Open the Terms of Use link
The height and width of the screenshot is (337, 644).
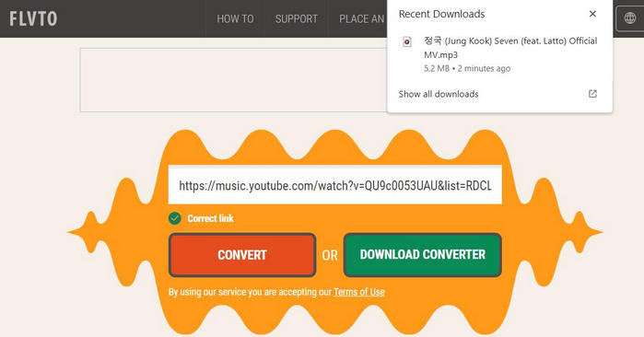point(359,292)
